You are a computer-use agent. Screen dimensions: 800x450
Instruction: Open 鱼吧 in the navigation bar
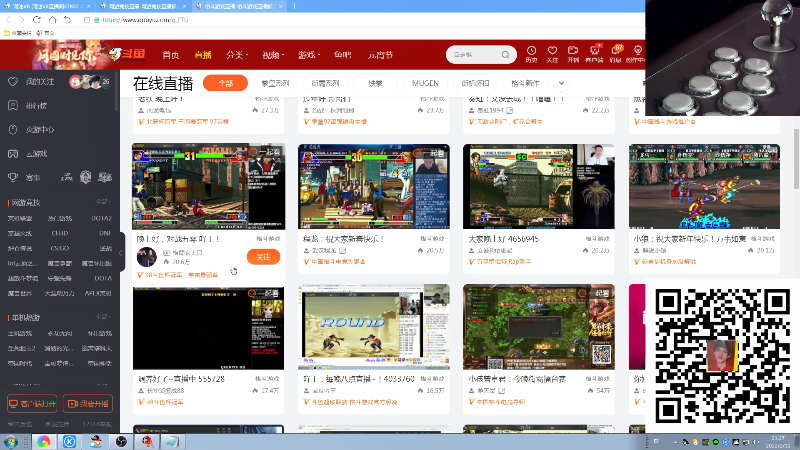343,55
